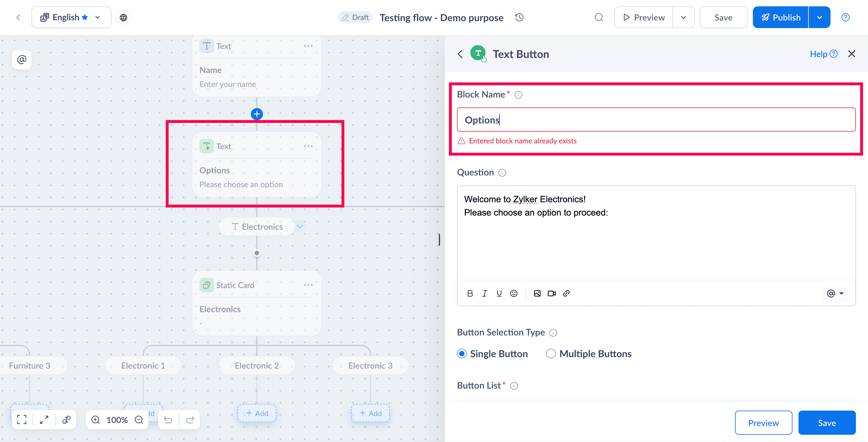The width and height of the screenshot is (868, 442).
Task: Click the search magnifier icon
Action: [x=598, y=17]
